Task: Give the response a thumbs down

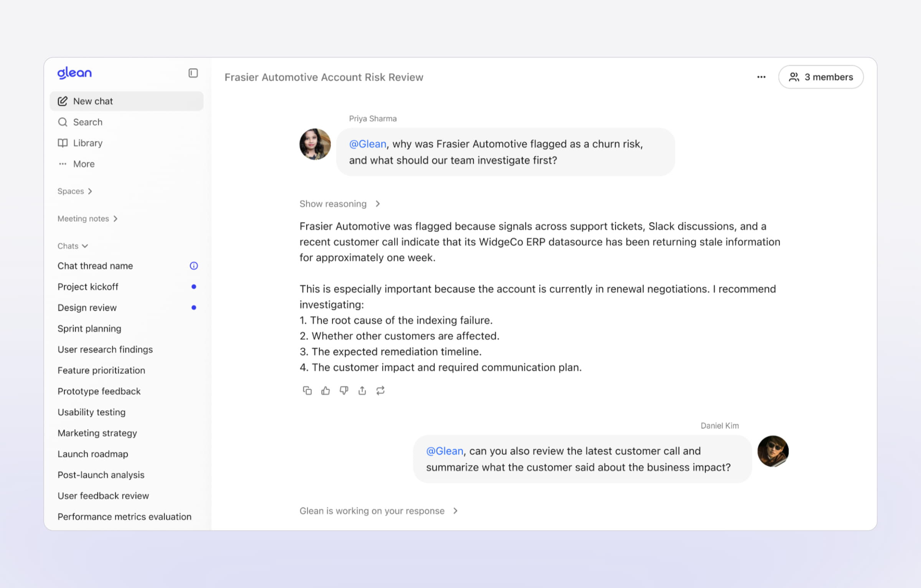Action: [x=344, y=391]
